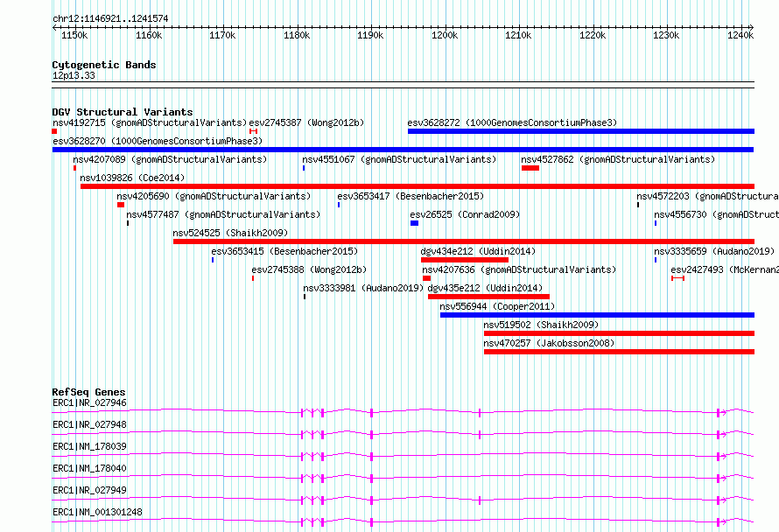The height and width of the screenshot is (532, 779).
Task: Click the chr12:1146921..1241574 coordinate label
Action: (x=110, y=19)
